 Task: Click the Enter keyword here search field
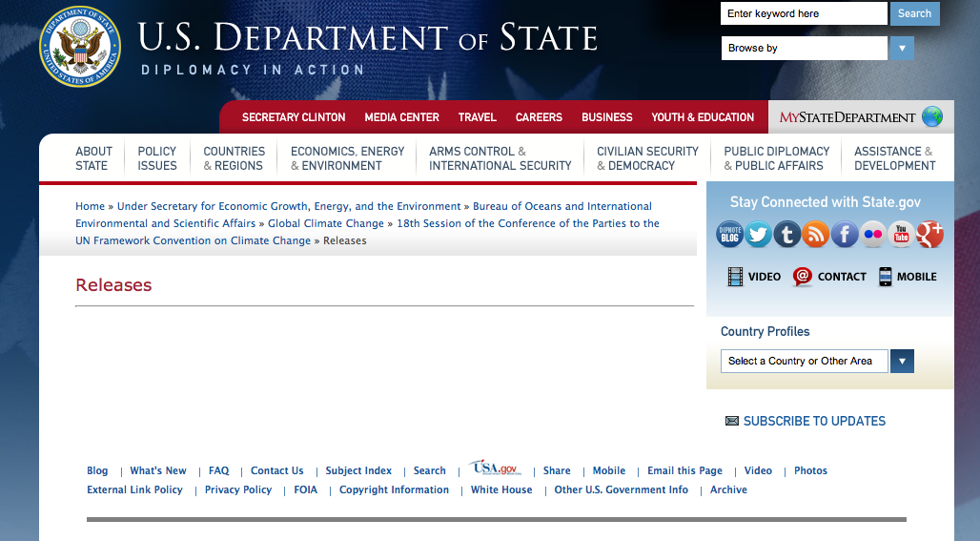pyautogui.click(x=804, y=13)
